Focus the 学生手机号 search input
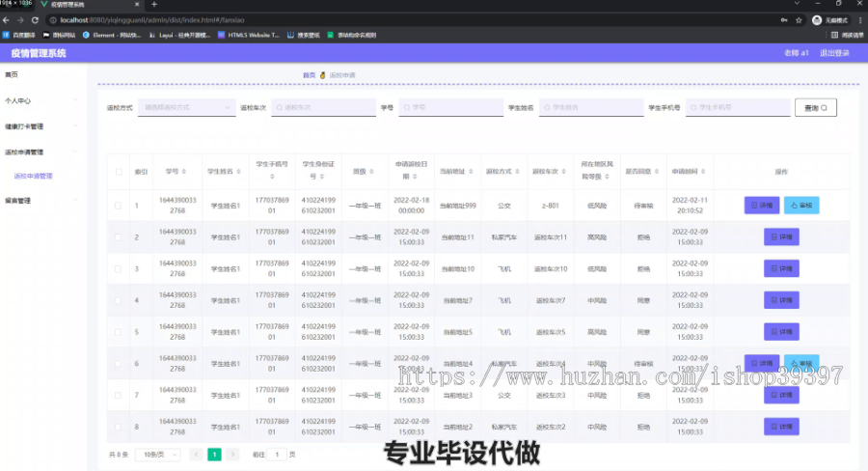 pyautogui.click(x=738, y=107)
